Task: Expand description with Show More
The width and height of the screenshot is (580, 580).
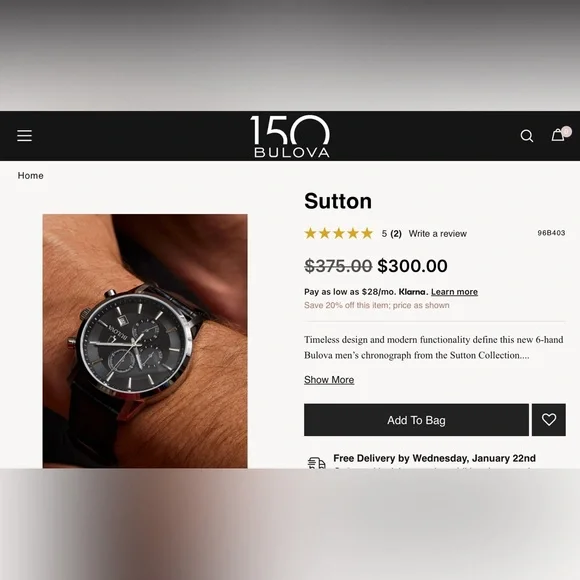Action: 329,380
